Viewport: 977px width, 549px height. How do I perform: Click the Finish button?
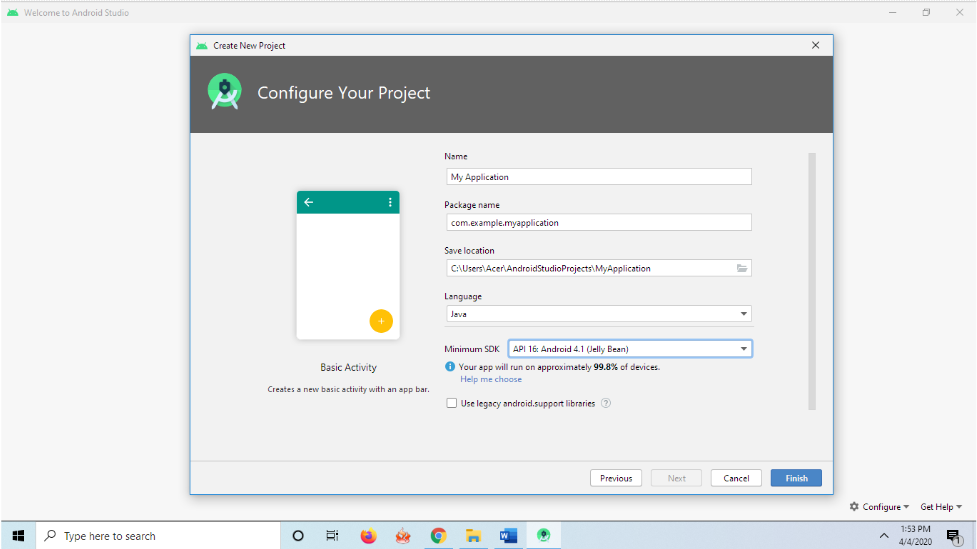point(796,478)
